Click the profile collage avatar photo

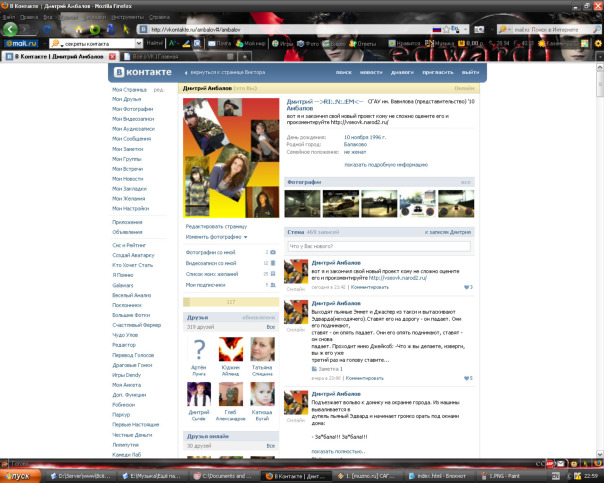point(231,158)
